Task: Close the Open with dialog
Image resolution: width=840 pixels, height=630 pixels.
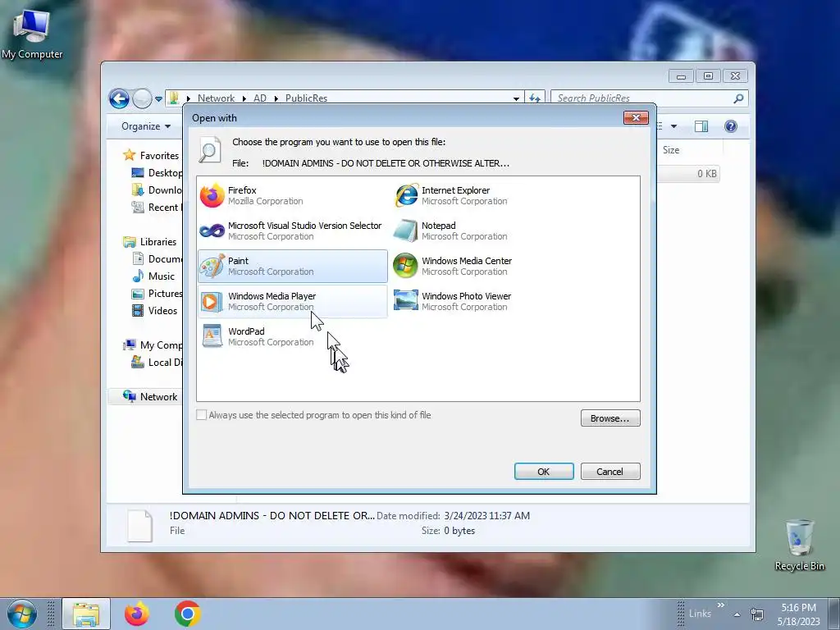Action: pos(636,117)
